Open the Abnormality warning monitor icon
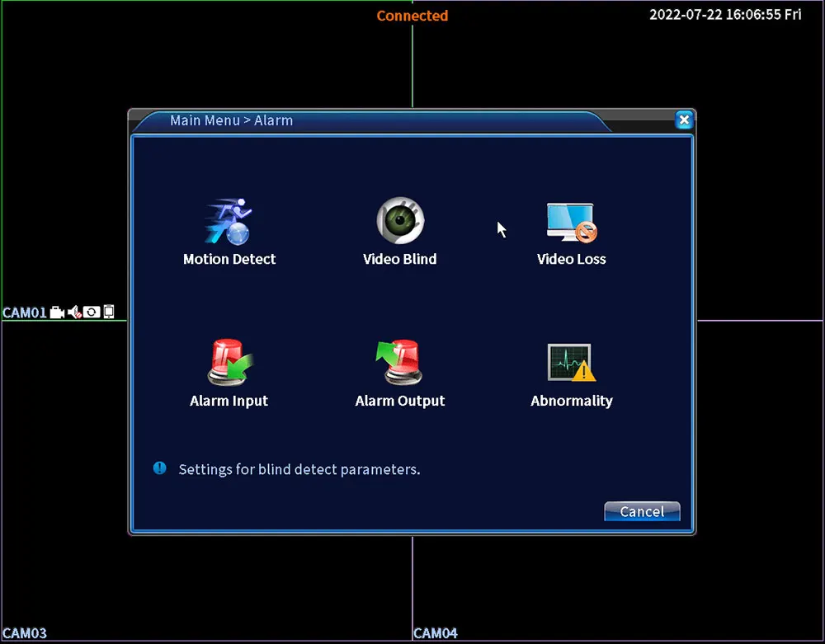The image size is (825, 644). point(572,363)
